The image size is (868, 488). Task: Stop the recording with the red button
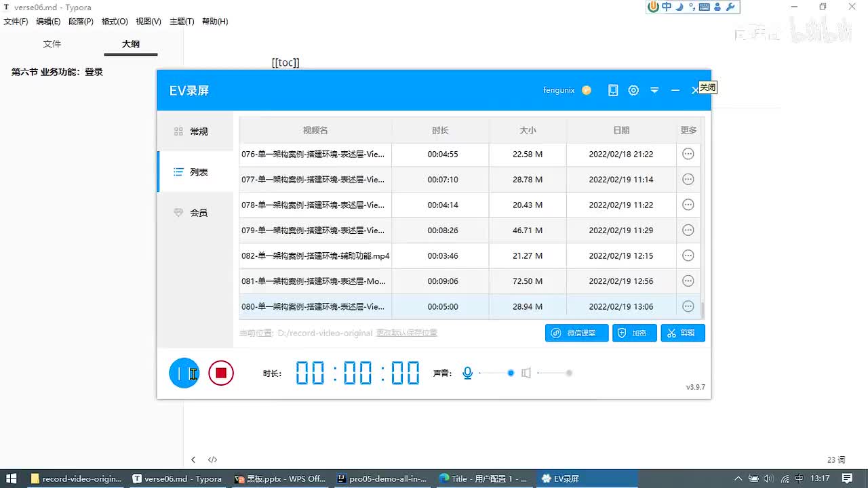(221, 373)
